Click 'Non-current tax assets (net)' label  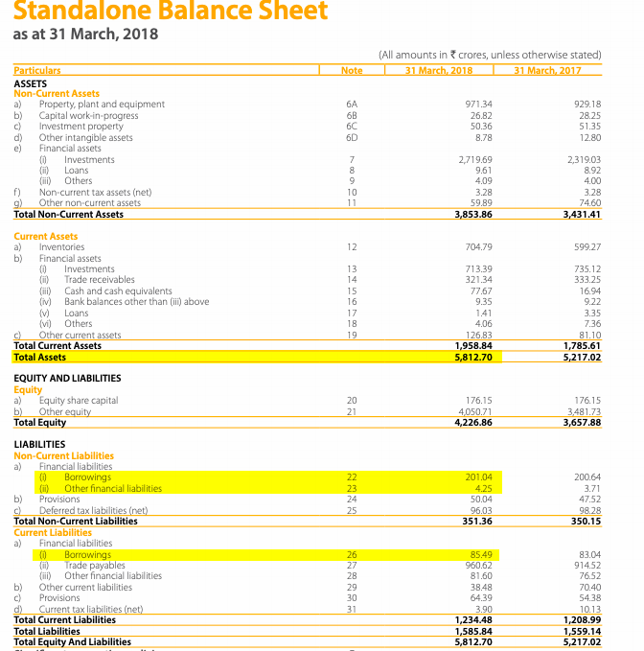96,192
